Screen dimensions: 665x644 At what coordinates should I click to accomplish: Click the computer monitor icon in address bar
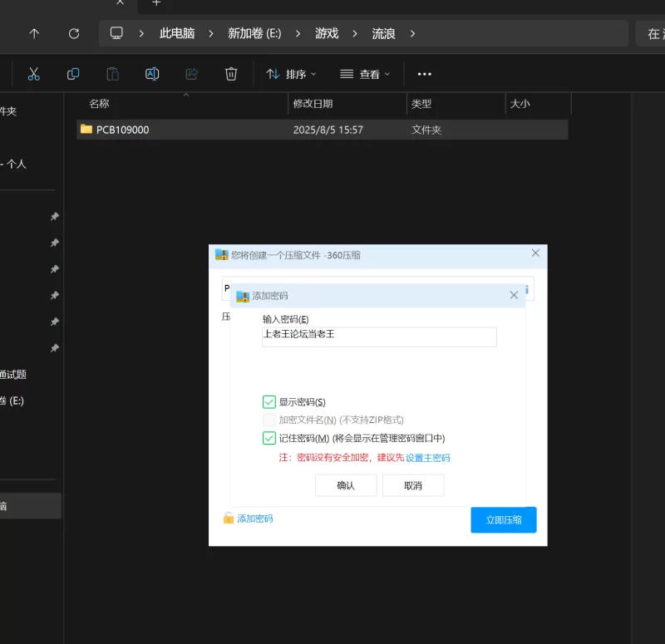click(116, 33)
